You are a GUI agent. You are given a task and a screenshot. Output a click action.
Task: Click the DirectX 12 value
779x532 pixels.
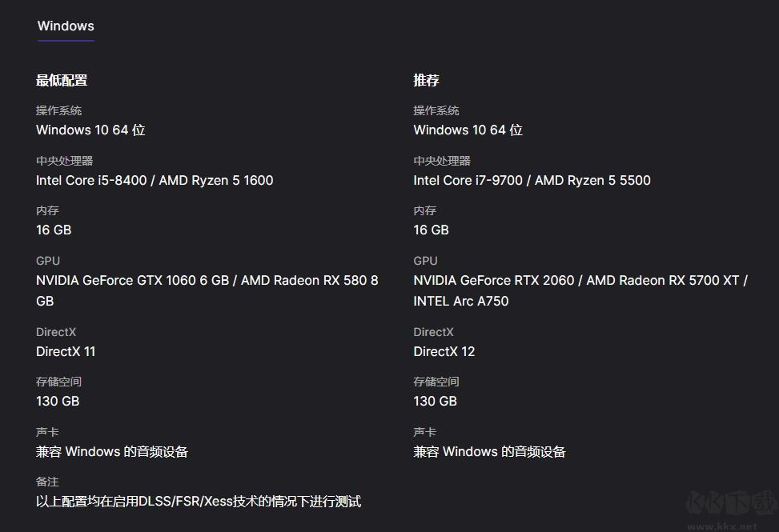[x=444, y=351]
